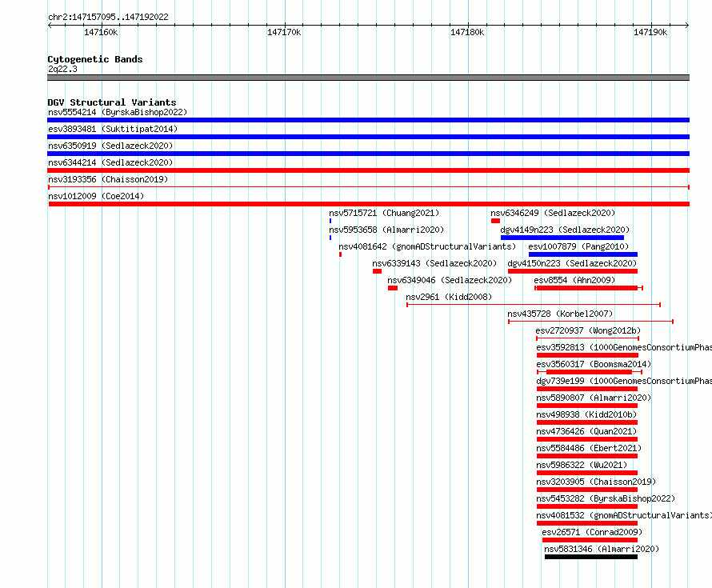Open nsv5715721 (Chuang2021) label
The height and width of the screenshot is (588, 712).
384,213
